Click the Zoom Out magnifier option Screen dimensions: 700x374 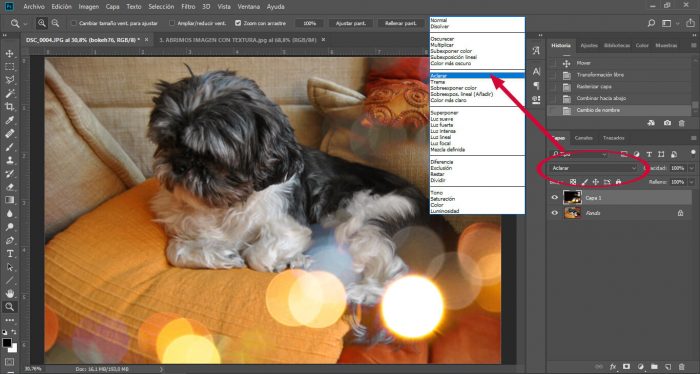(55, 23)
